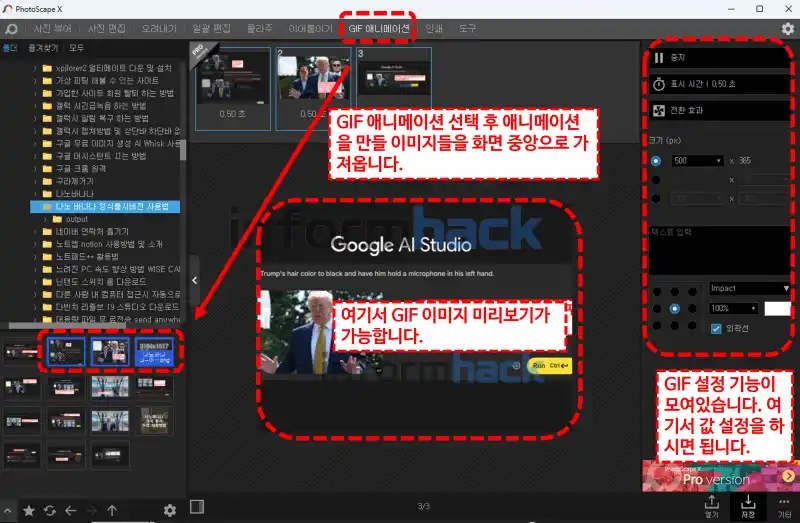This screenshot has height=523, width=800.
Task: Select the third size radio button
Action: click(x=656, y=198)
